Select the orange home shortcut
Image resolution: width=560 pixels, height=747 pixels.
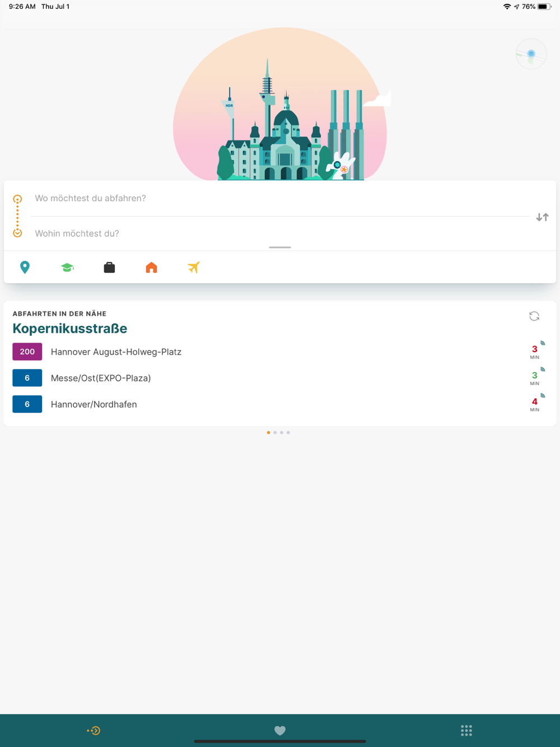tap(151, 268)
